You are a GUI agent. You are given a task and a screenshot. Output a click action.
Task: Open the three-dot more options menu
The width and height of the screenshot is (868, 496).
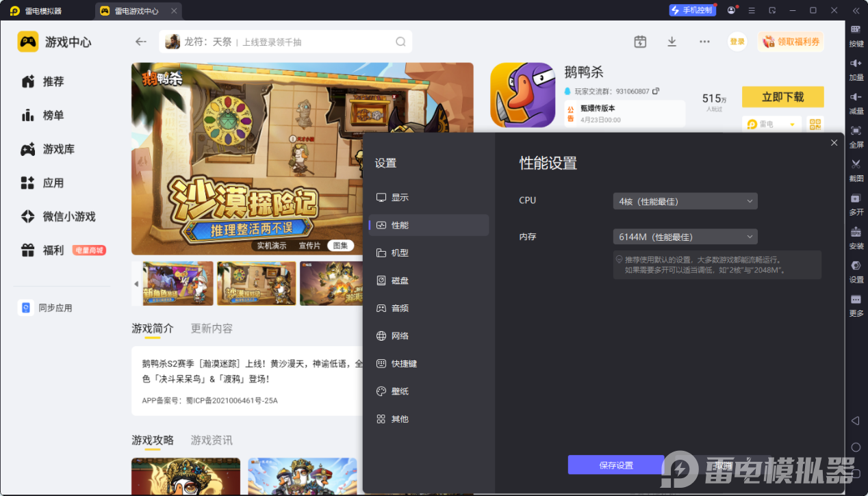tap(704, 42)
